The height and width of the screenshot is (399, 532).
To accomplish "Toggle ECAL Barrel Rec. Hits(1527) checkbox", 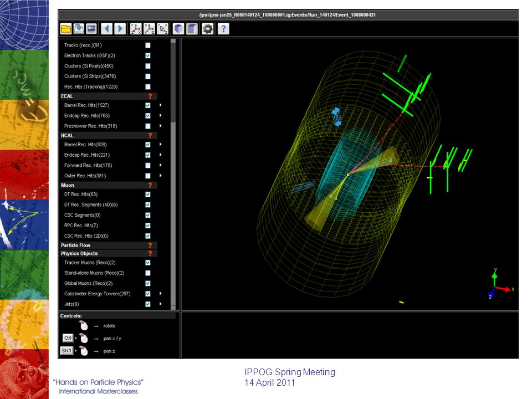I will click(148, 105).
